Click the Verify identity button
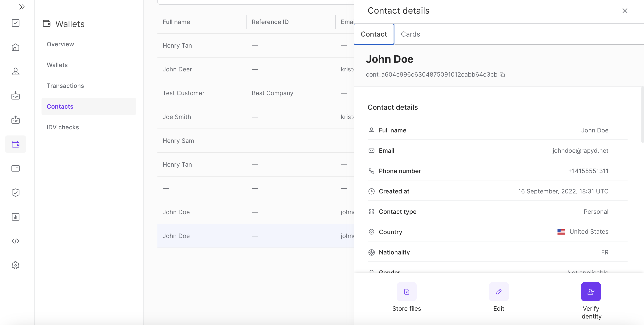 (x=591, y=292)
